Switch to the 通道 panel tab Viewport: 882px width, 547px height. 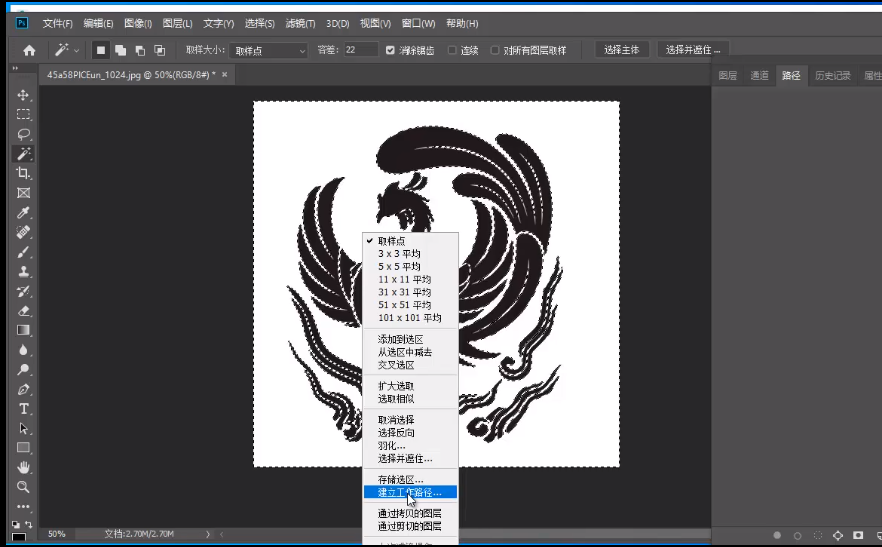(759, 75)
